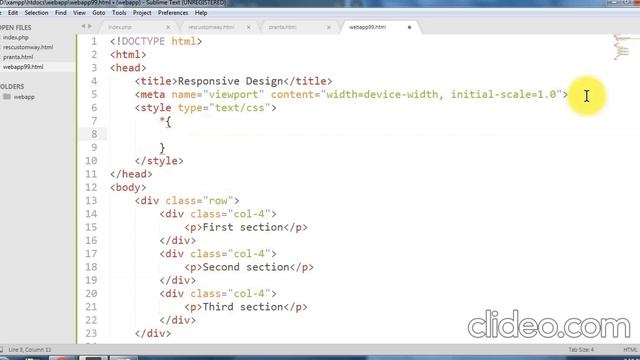Select the webapp99.html tab
This screenshot has height=360, width=640.
coord(367,27)
